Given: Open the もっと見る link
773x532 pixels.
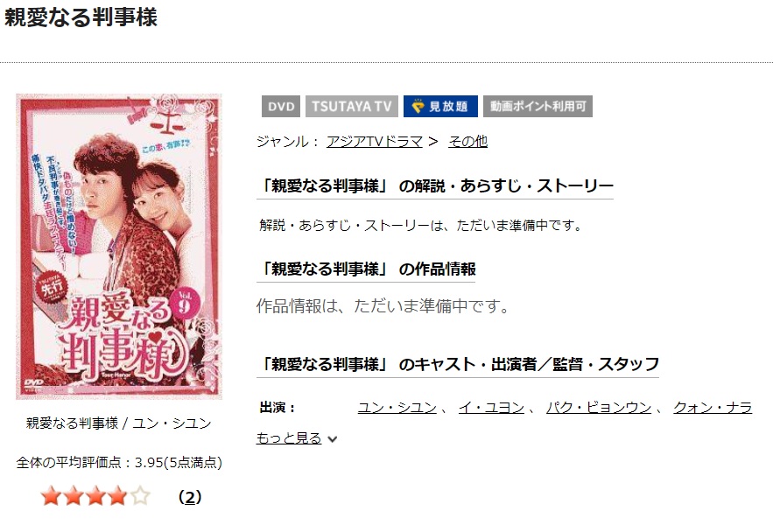Looking at the screenshot, I should [289, 437].
